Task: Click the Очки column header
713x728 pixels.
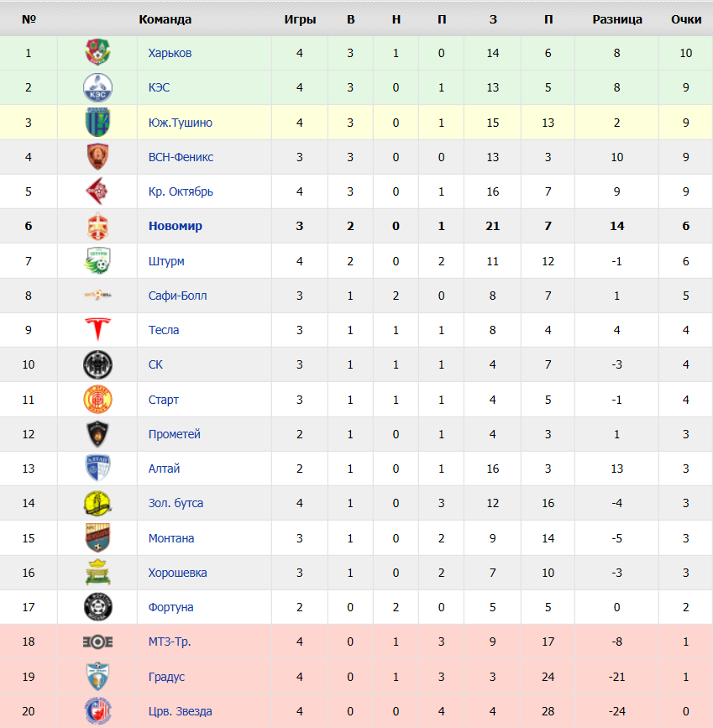Action: point(686,19)
